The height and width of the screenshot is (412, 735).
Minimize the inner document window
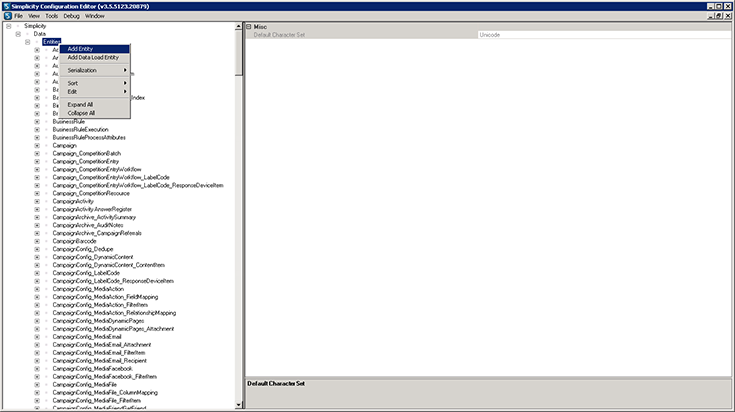pos(712,16)
